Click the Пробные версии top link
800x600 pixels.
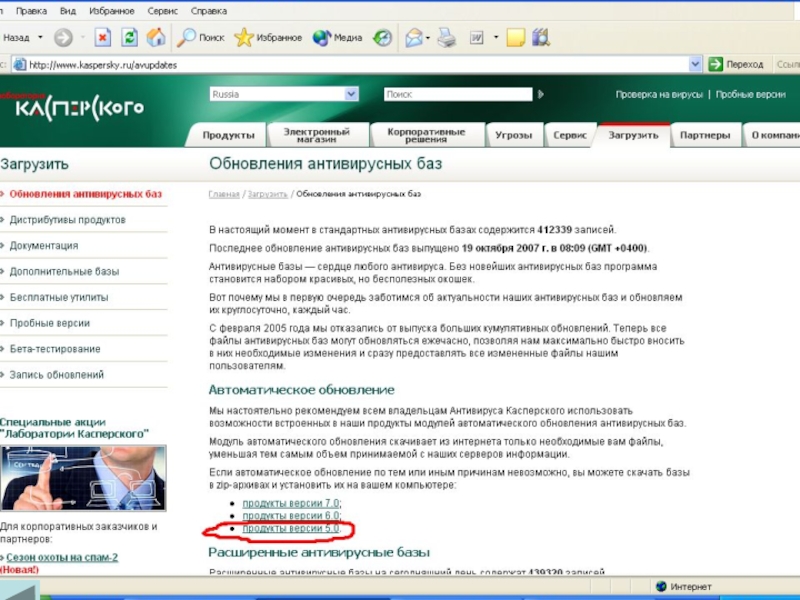point(751,94)
